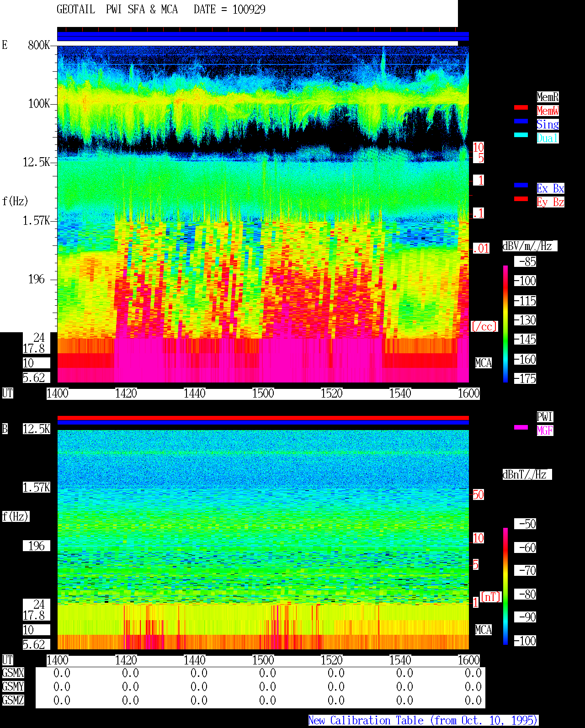
Task: Click the red Ey Bz legend swatch
Action: tap(521, 199)
